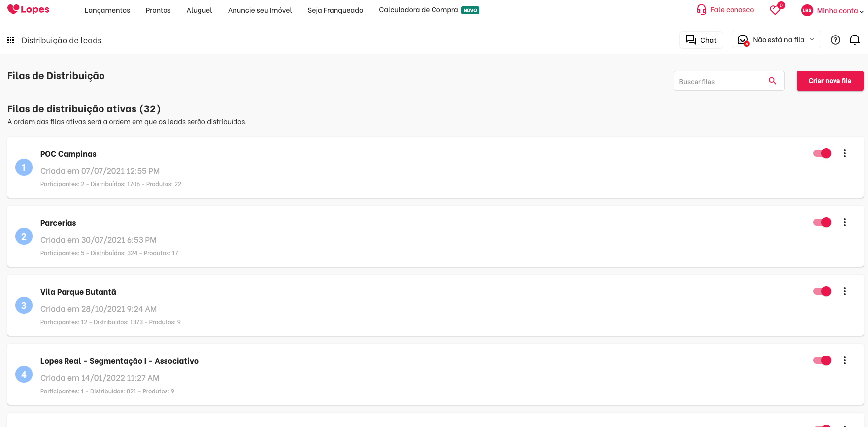Switch off Vila Parque Butantã queue
The image size is (868, 427).
click(x=822, y=291)
